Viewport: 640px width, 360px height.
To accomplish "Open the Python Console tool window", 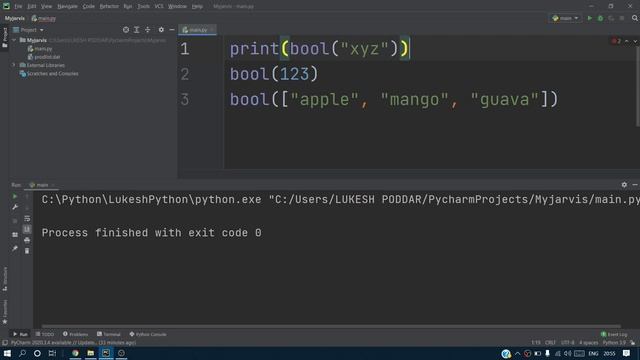I will pos(148,334).
